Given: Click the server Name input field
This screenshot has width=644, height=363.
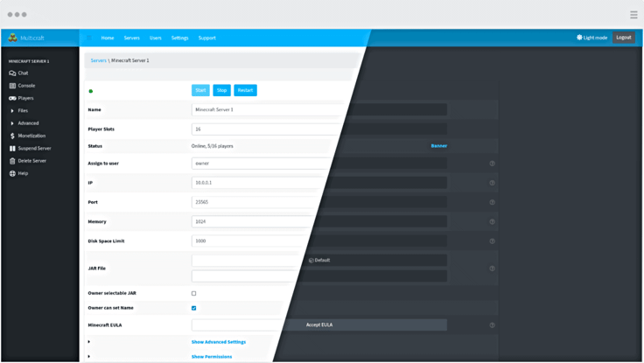Looking at the screenshot, I should [x=319, y=109].
